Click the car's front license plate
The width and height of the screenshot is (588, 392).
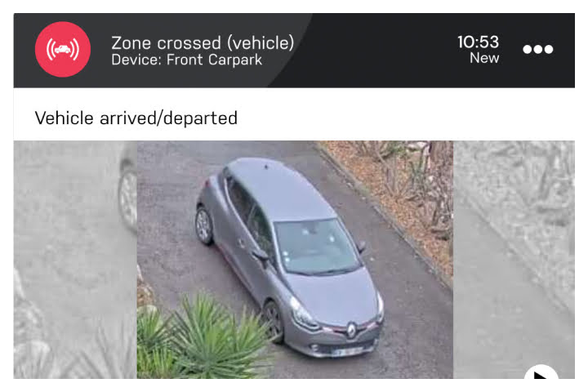(x=348, y=352)
